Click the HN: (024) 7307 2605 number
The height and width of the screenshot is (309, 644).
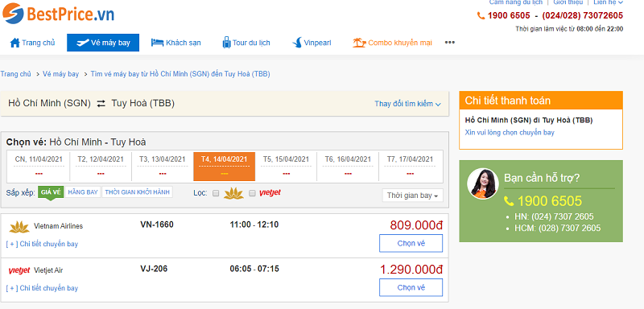(554, 216)
